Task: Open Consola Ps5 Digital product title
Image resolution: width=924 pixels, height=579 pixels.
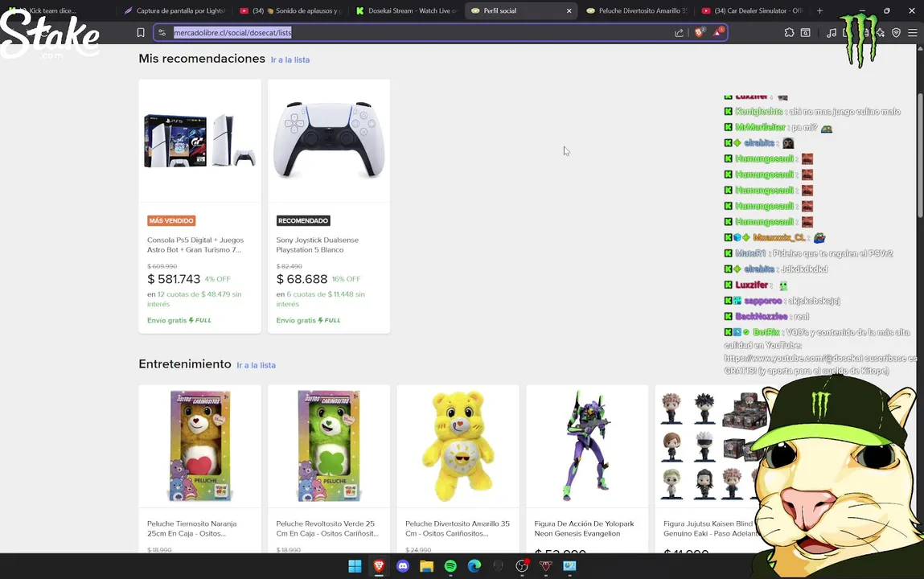Action: [195, 245]
